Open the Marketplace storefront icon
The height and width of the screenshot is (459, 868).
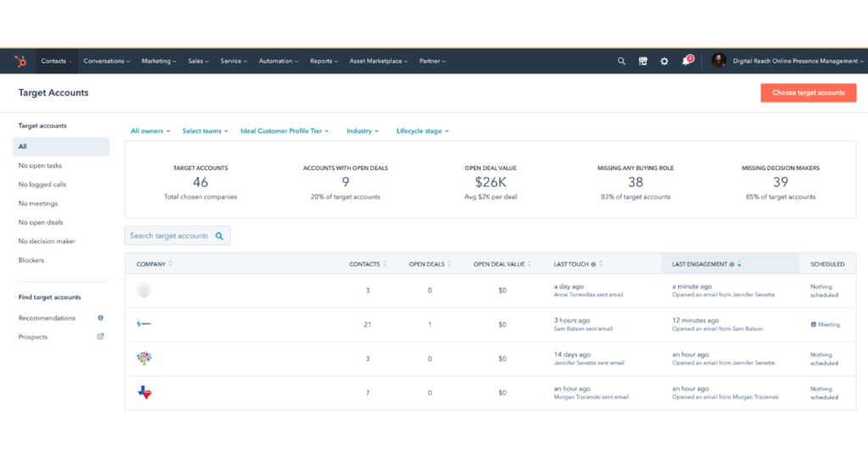coord(643,61)
